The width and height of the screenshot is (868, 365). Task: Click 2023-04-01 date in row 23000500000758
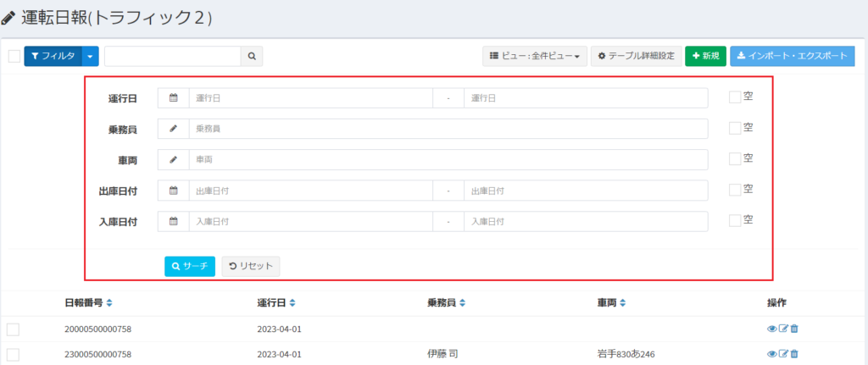280,355
